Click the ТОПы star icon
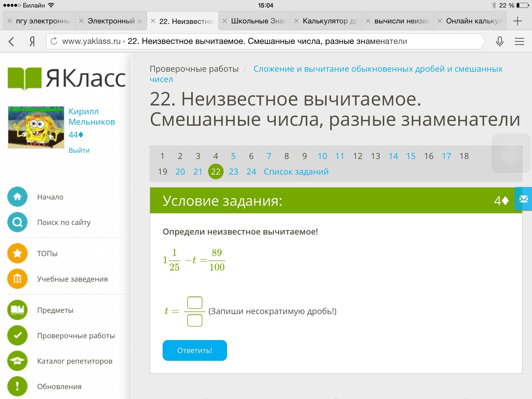This screenshot has width=532, height=399. (17, 253)
